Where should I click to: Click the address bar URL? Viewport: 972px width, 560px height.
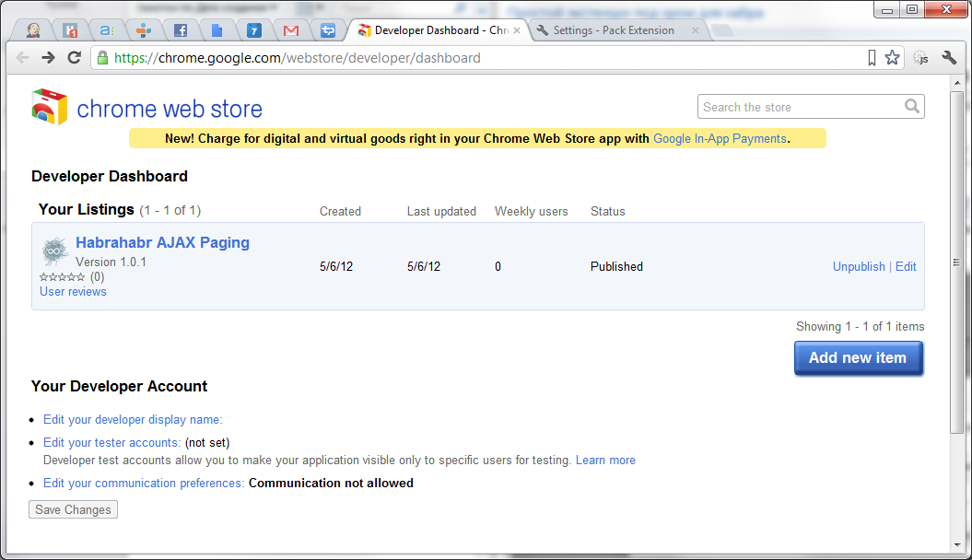[x=298, y=58]
